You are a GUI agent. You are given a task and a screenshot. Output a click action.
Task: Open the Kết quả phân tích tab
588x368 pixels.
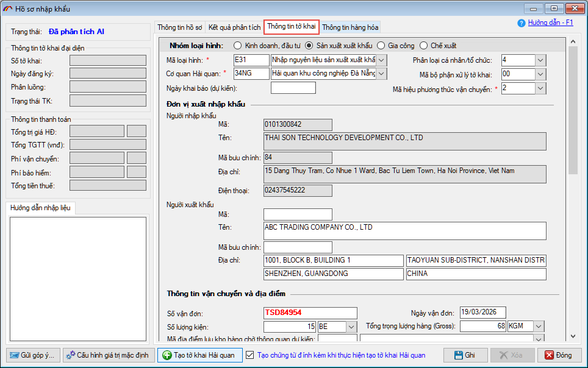click(234, 27)
